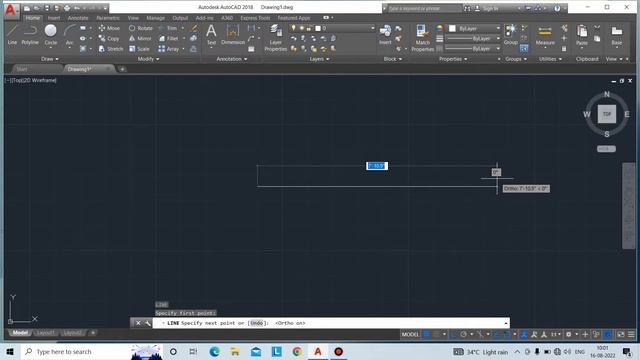Expand the Block panel
This screenshot has width=640, height=360.
pos(393,59)
